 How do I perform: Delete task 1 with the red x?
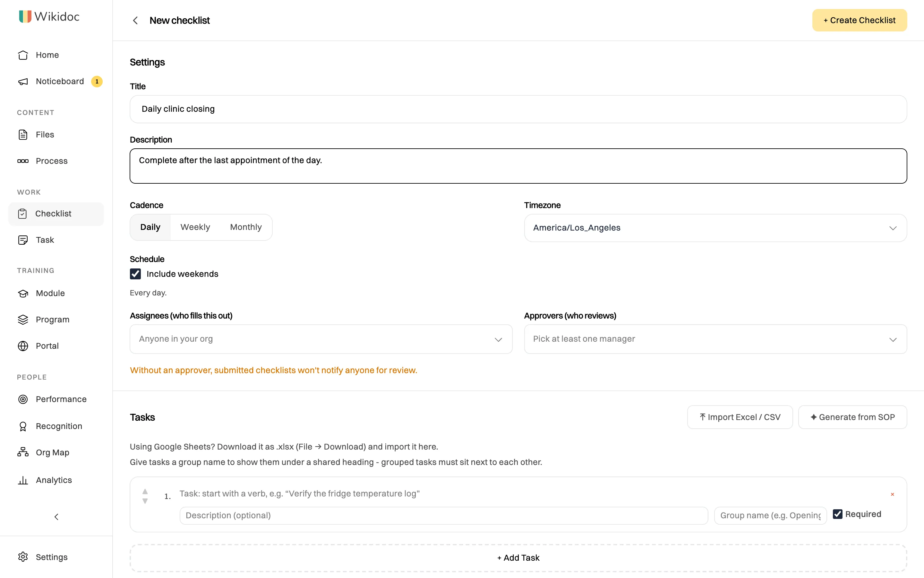(x=892, y=494)
